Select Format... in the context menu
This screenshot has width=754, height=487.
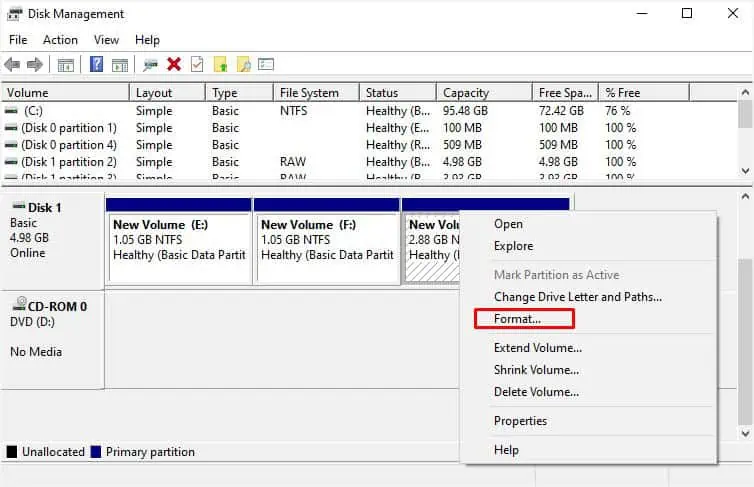517,319
